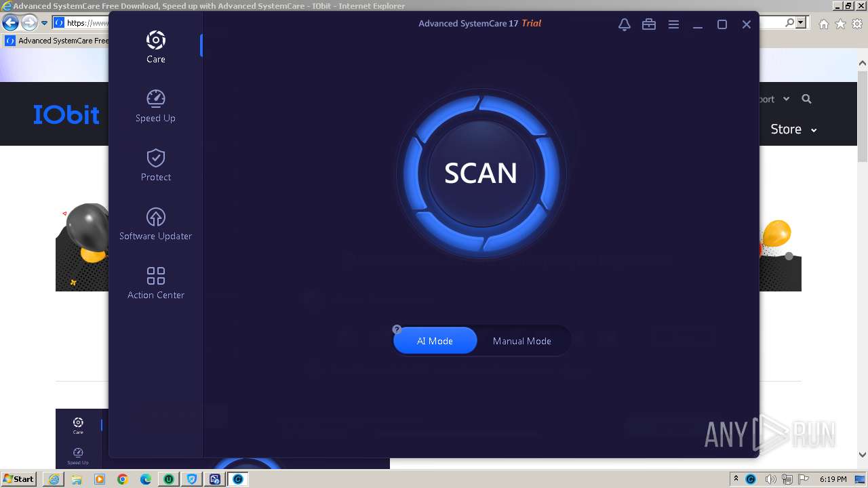Launch media player from taskbar
The image size is (868, 488).
tap(100, 479)
